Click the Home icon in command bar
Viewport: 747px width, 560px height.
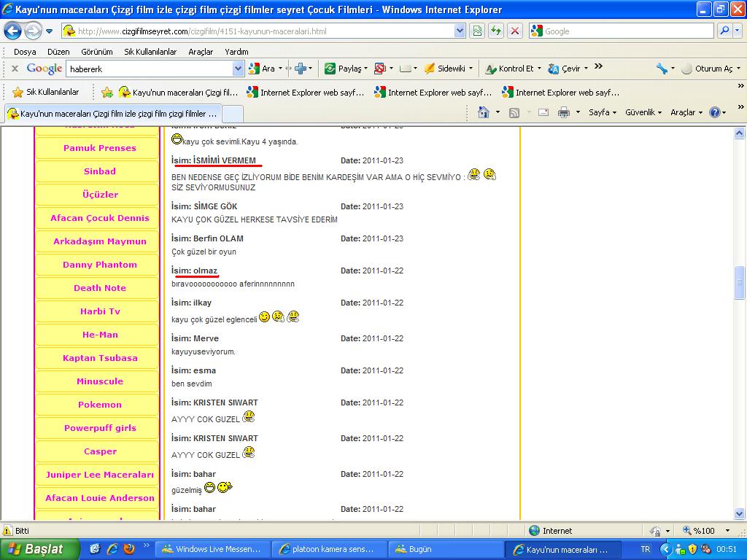[x=483, y=112]
